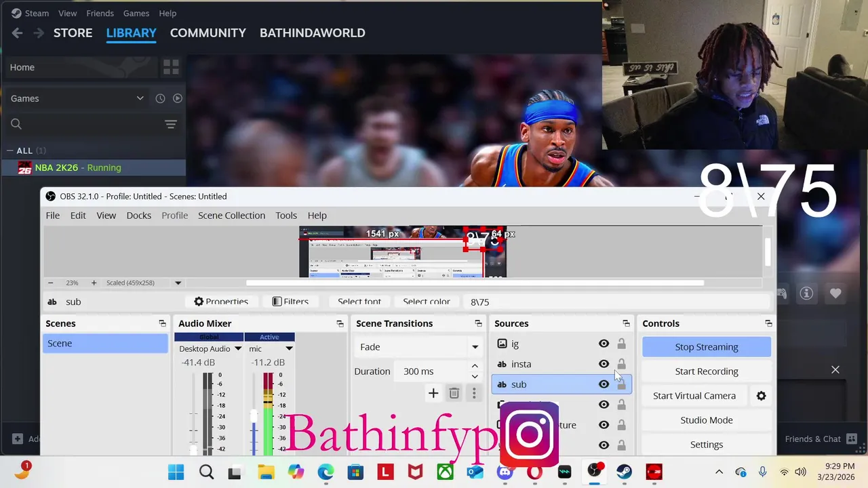The width and height of the screenshot is (868, 488).
Task: Open source Filters
Action: tap(290, 302)
